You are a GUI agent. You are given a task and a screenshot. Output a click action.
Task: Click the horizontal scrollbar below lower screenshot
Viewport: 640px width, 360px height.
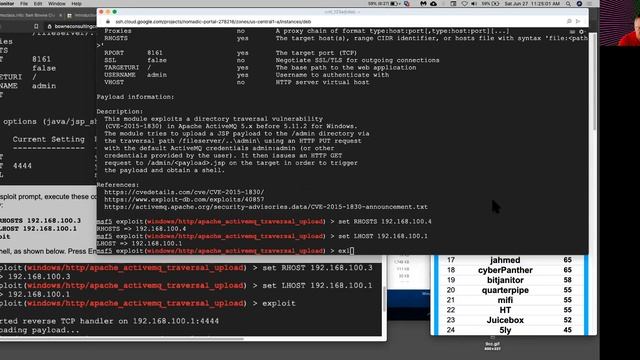tap(122, 338)
